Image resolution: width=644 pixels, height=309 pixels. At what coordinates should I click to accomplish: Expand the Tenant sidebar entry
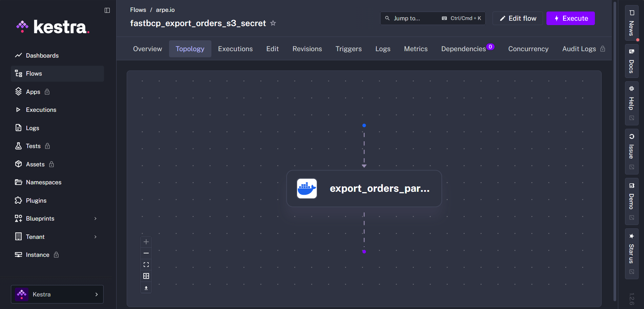(x=35, y=236)
